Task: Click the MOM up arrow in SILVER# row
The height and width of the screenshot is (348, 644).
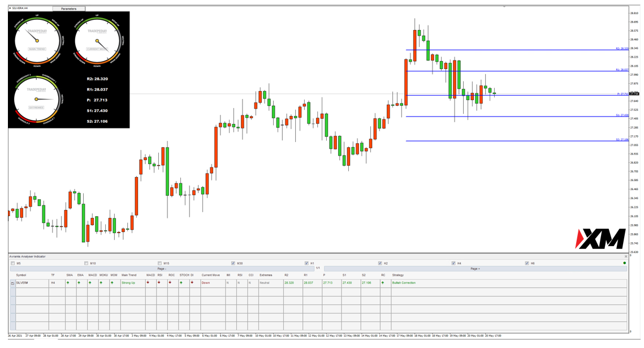Action: click(112, 283)
